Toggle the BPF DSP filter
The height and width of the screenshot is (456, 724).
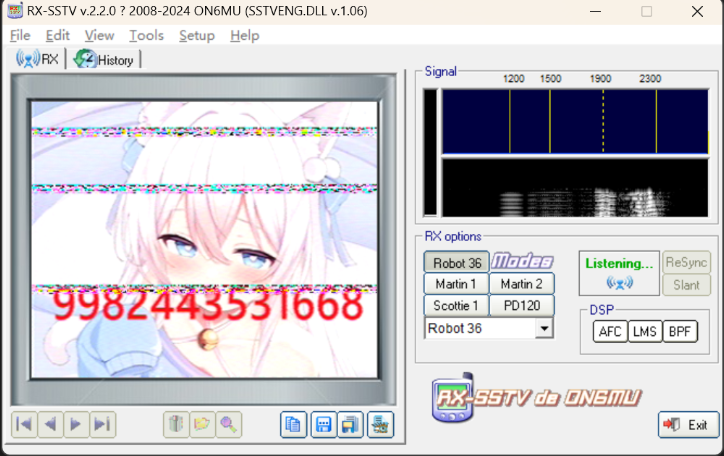tap(680, 331)
